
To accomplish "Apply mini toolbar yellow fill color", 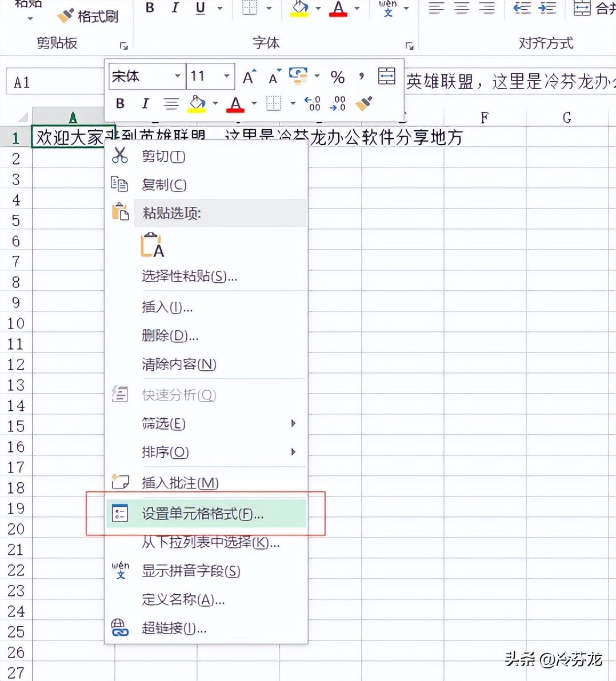I will (197, 104).
